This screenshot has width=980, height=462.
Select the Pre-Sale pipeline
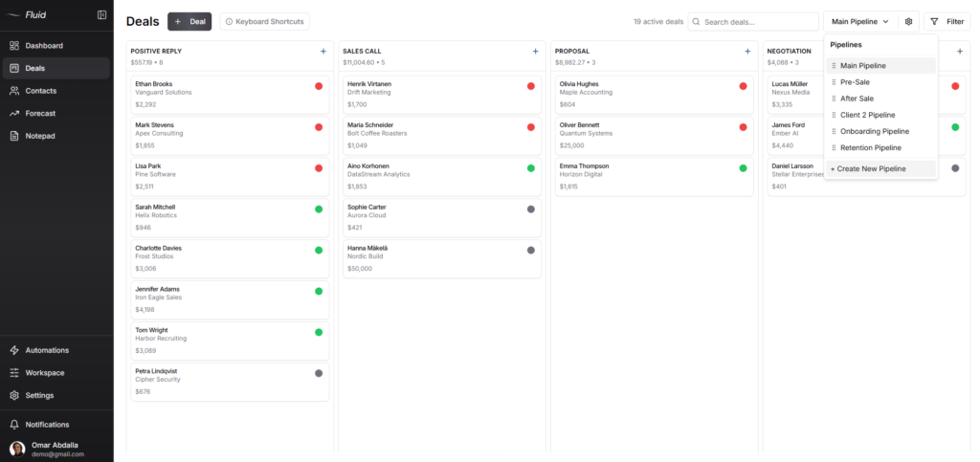[880, 82]
